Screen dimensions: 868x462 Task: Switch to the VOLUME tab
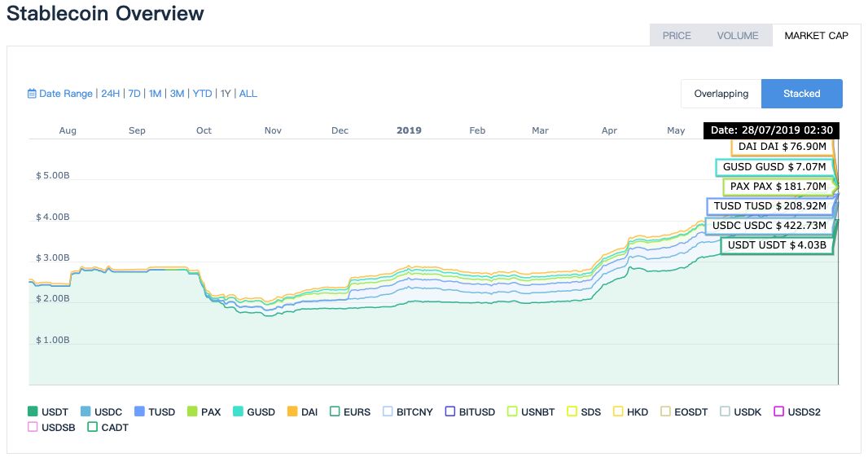pos(738,36)
